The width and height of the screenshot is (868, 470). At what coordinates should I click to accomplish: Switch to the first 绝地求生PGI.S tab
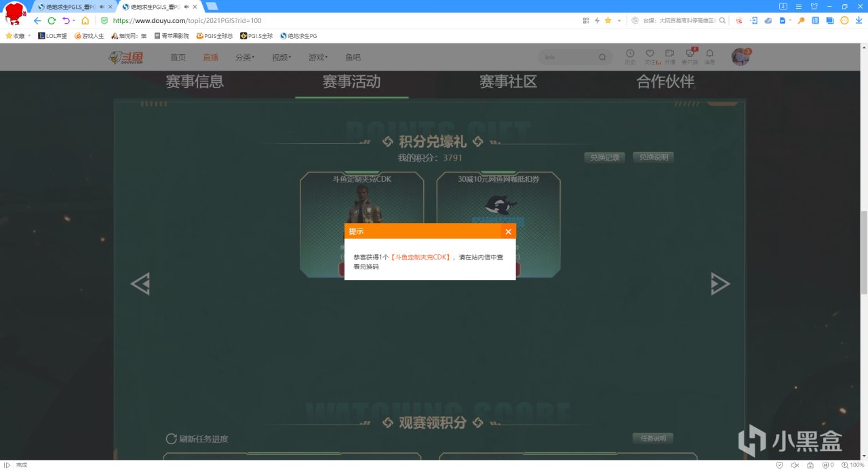[x=74, y=7]
